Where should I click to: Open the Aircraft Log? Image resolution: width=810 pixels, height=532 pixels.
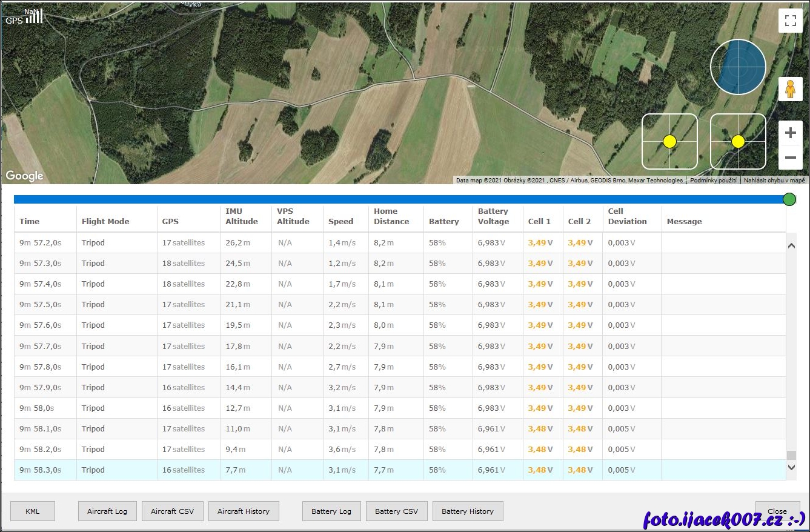point(107,511)
